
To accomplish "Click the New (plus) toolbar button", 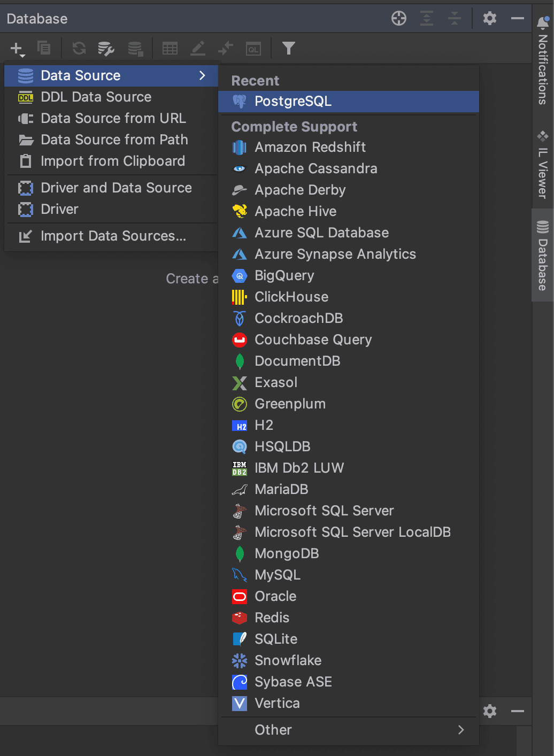I will pyautogui.click(x=17, y=49).
